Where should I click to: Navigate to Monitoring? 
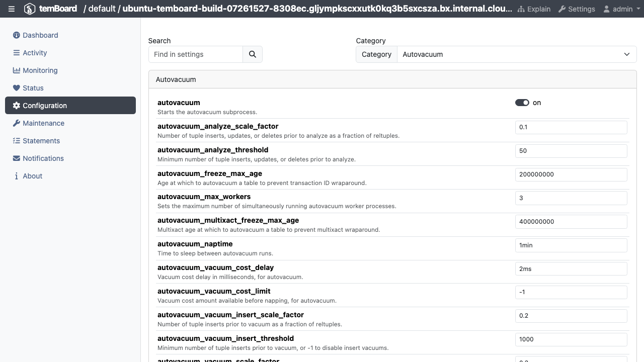click(x=70, y=70)
